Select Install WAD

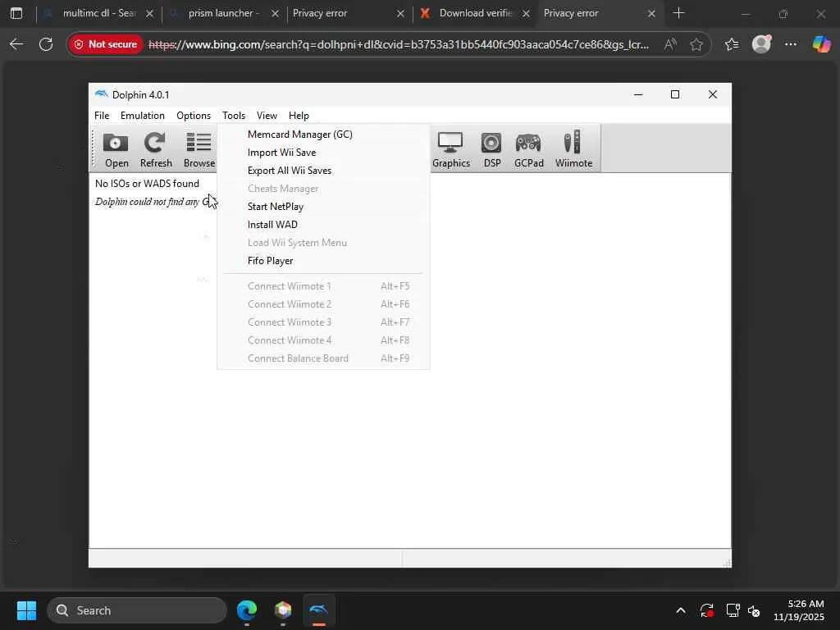[x=323, y=225]
